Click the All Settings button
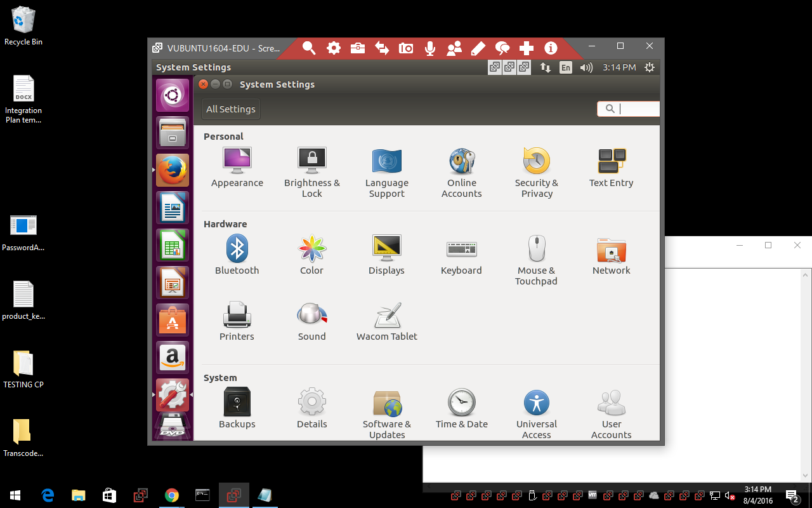812x508 pixels. pos(231,109)
